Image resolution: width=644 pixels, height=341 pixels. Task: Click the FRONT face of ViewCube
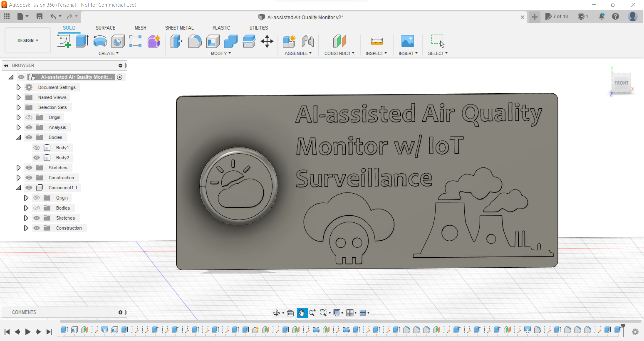pos(621,83)
